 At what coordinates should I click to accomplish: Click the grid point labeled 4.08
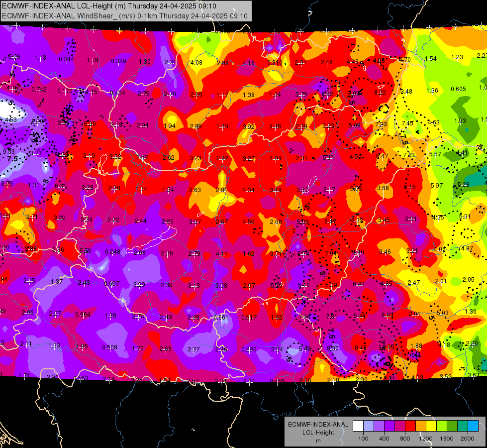pyautogui.click(x=196, y=63)
